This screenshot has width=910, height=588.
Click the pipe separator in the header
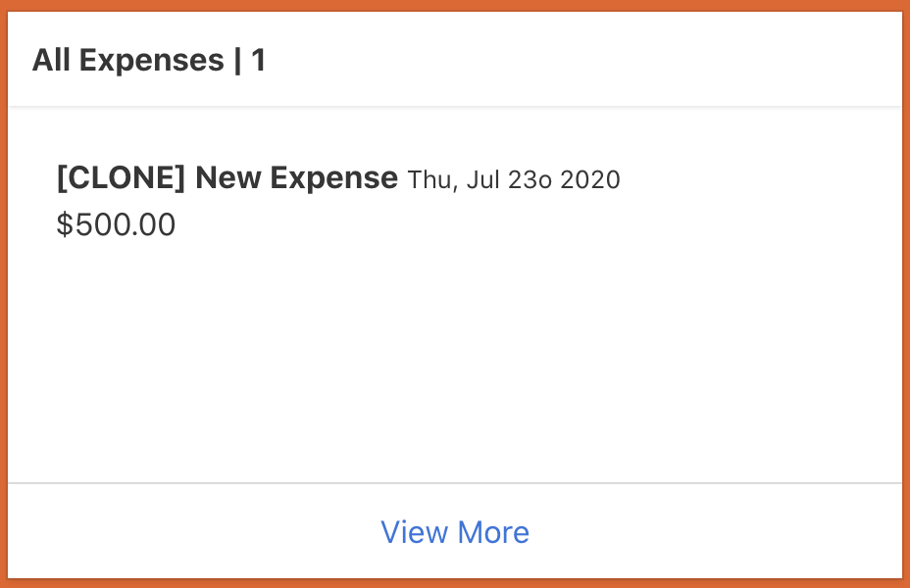click(238, 61)
